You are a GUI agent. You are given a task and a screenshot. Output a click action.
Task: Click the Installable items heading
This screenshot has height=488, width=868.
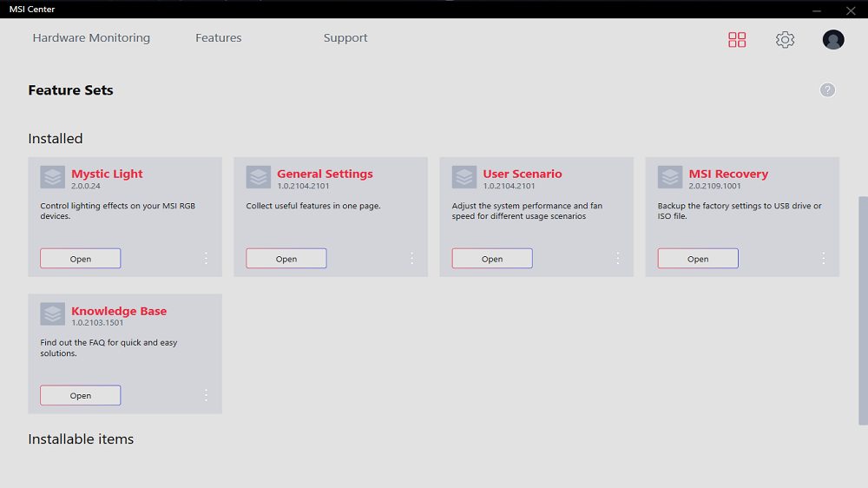[x=81, y=439]
